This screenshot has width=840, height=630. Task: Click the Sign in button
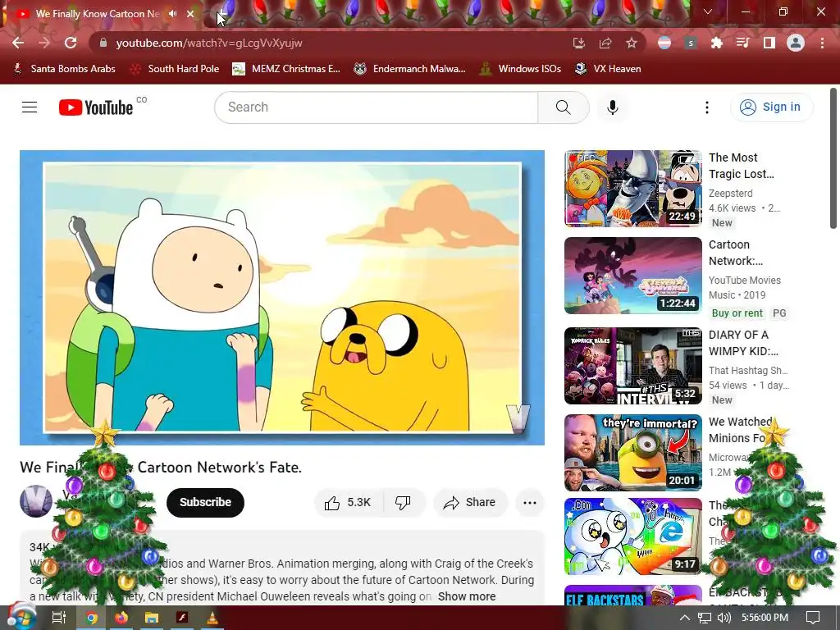pos(771,107)
